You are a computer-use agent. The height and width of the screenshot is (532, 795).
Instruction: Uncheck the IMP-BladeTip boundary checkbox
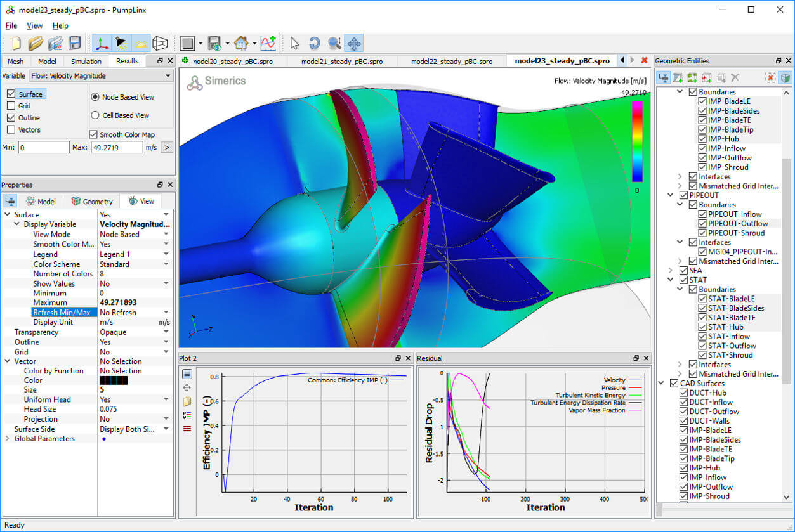(x=702, y=129)
